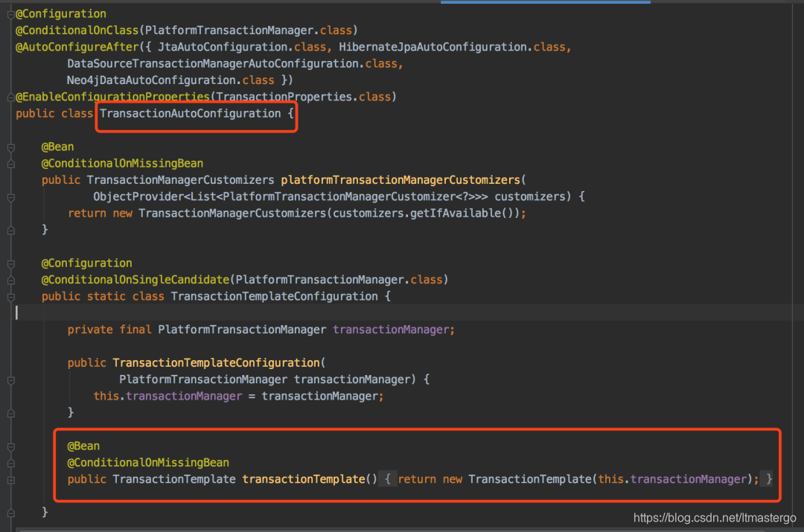Collapse fold marker at nested @Configuration annotation

(10, 264)
